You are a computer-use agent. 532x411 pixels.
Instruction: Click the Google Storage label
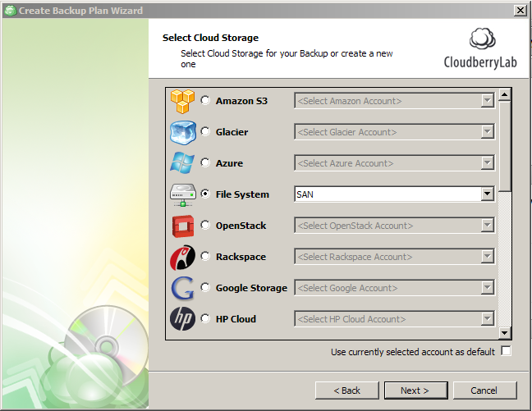tap(251, 288)
